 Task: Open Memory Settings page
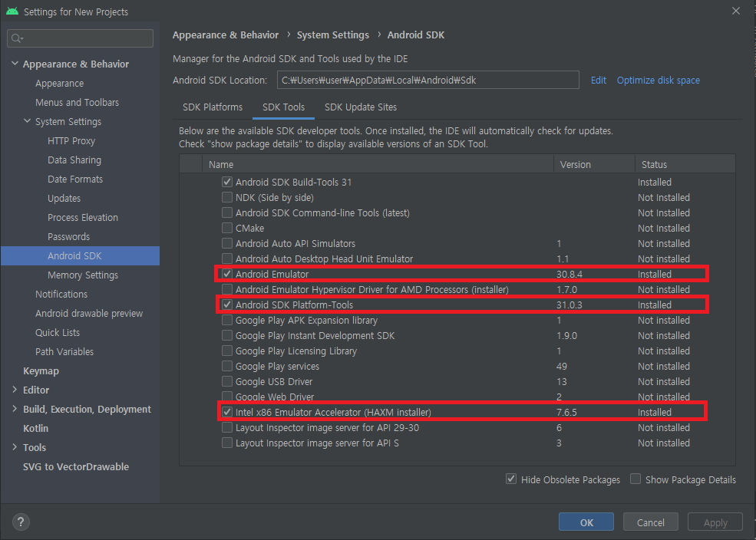(x=82, y=275)
